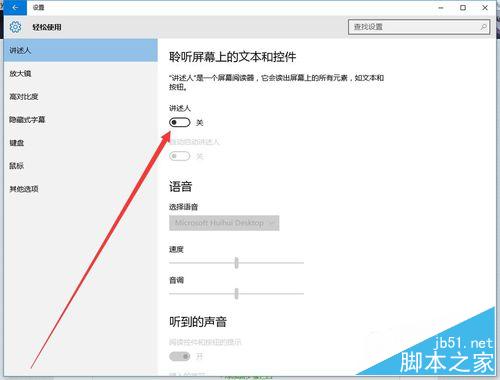Turn on the 讲述人 toggle switch
This screenshot has width=500, height=380.
(x=179, y=123)
